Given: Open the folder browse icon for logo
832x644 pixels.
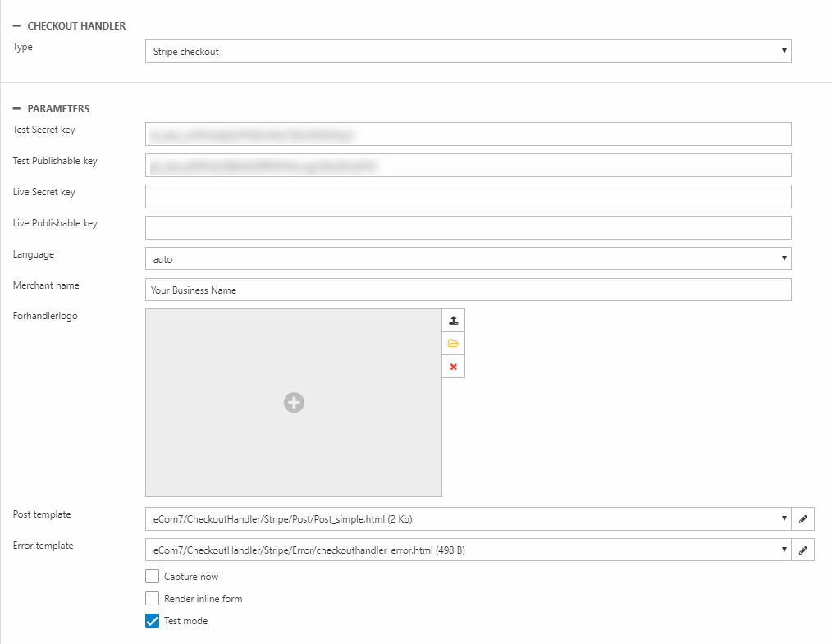Looking at the screenshot, I should click(x=453, y=344).
